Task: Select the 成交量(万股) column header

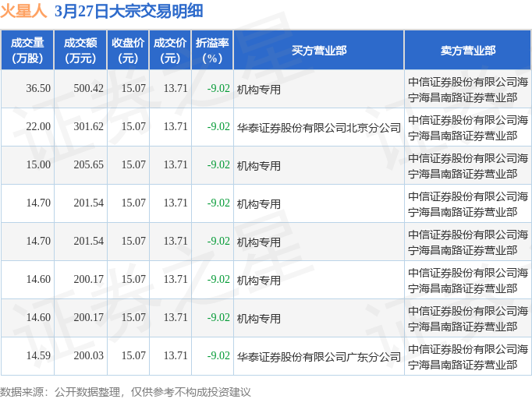Action: point(27,51)
